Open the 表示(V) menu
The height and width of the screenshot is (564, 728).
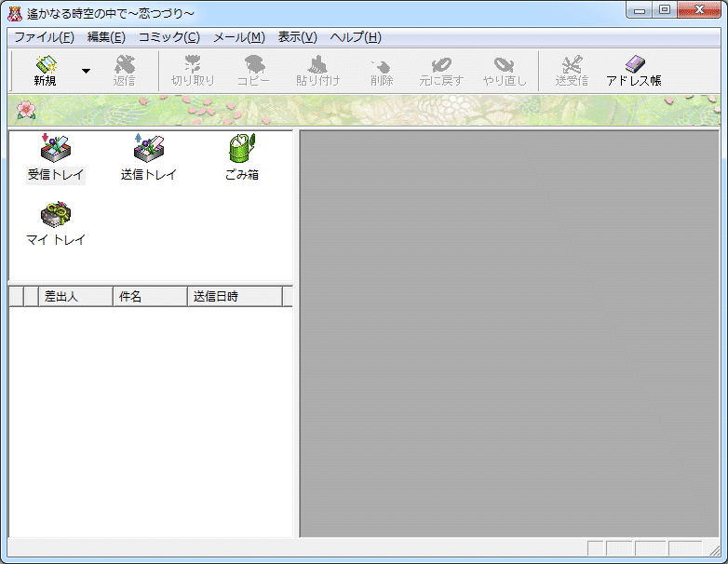coord(298,37)
